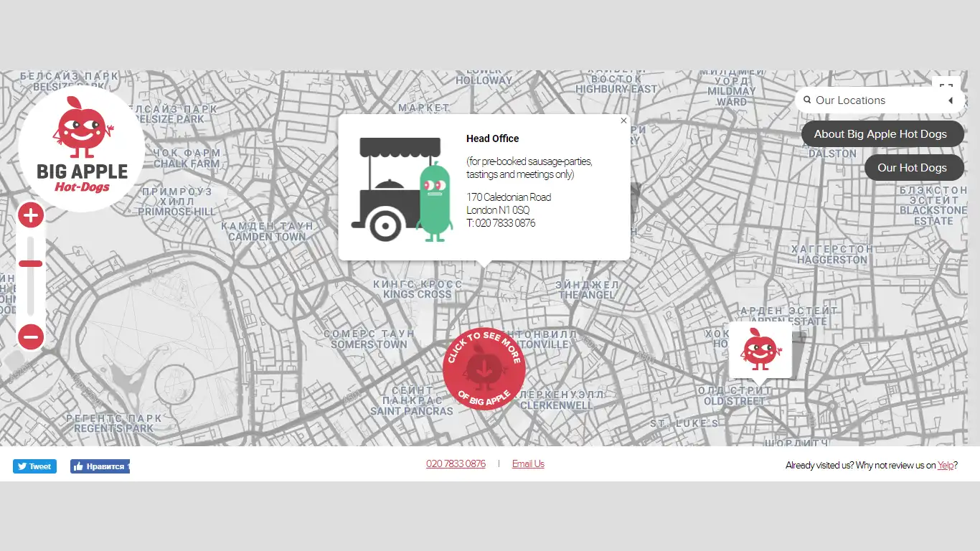Image resolution: width=980 pixels, height=551 pixels.
Task: Like the page with the Facebook button
Action: point(100,466)
